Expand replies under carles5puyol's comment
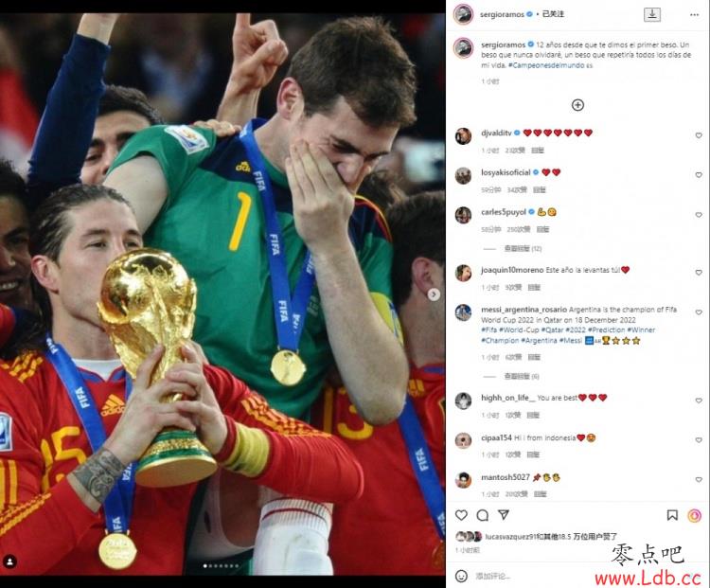 pos(523,249)
